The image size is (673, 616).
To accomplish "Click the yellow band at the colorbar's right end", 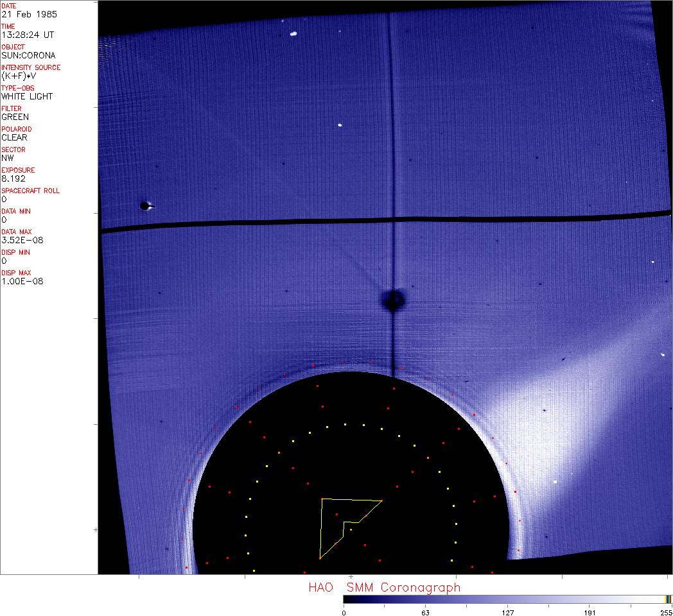I will [x=668, y=599].
